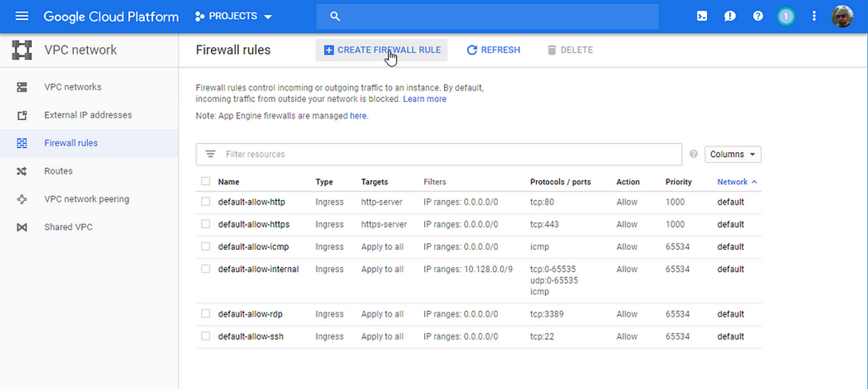Go to External IP addresses

click(x=88, y=115)
